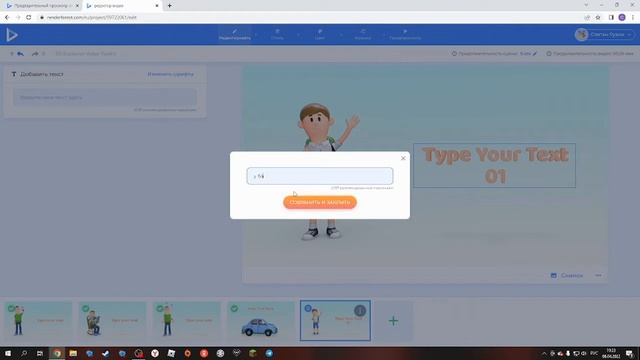Close the first browser tab
Viewport: 640px width, 360px height.
click(77, 6)
